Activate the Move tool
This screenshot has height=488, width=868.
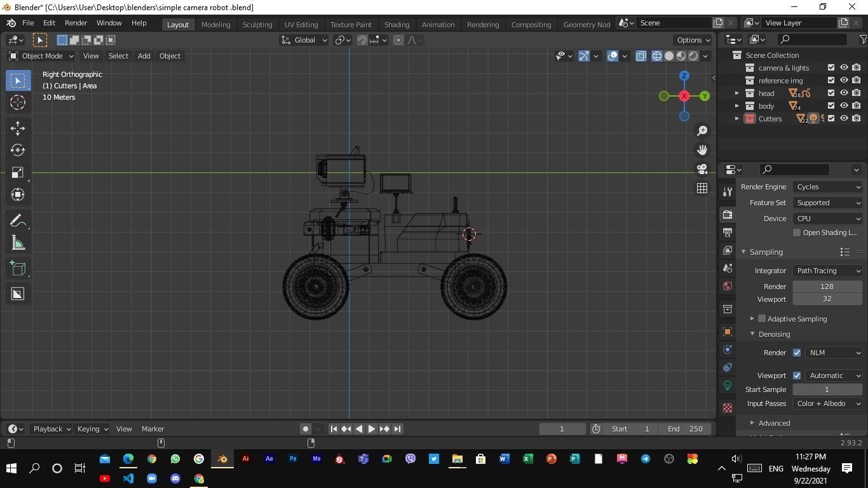pyautogui.click(x=18, y=128)
